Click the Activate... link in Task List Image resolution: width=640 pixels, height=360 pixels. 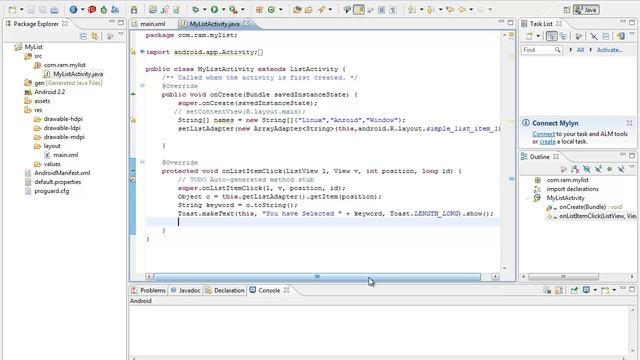coord(609,50)
